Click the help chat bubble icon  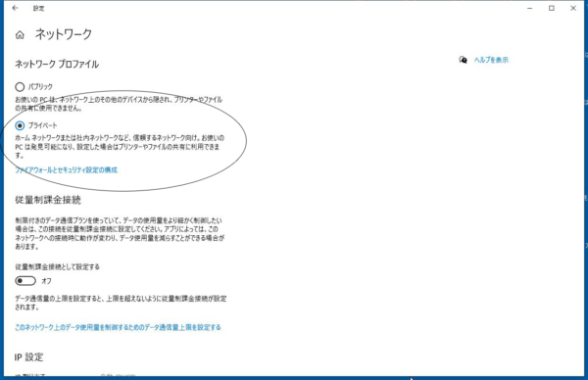tap(464, 60)
